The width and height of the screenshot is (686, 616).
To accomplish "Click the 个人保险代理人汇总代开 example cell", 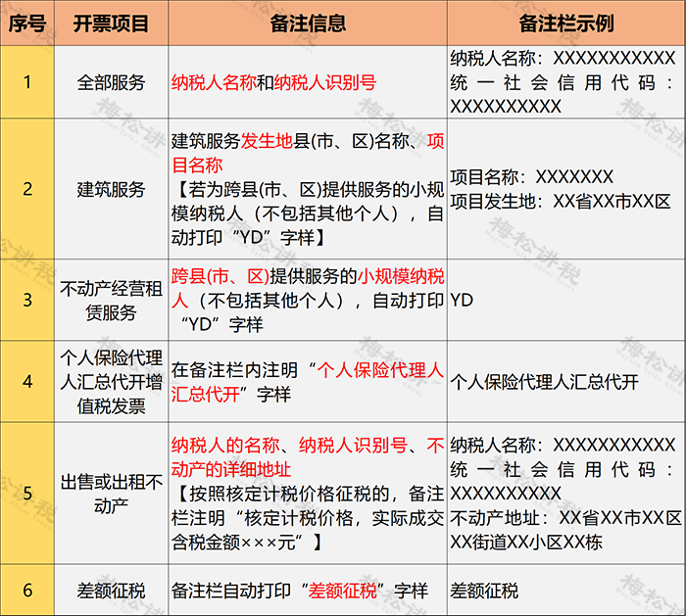I will click(x=566, y=382).
